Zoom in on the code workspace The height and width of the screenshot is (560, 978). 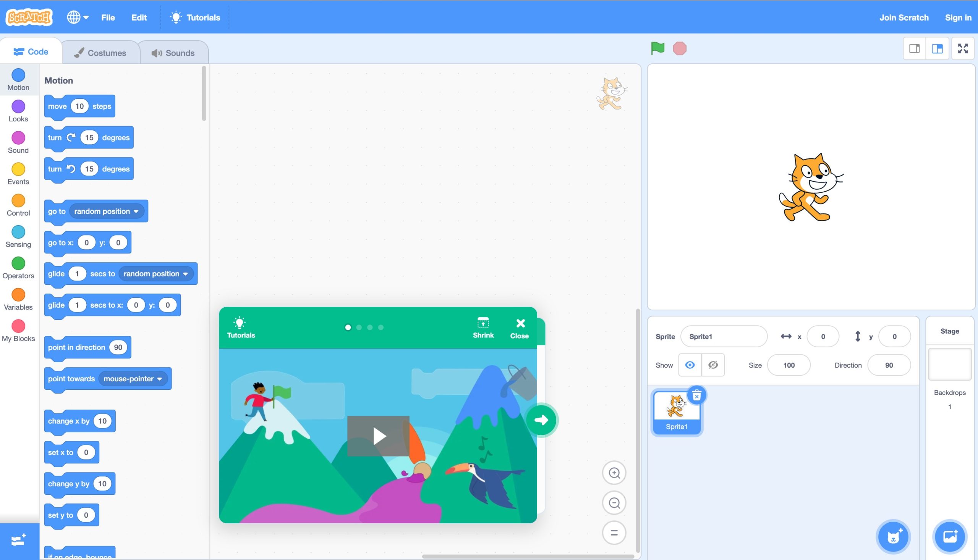pos(614,473)
